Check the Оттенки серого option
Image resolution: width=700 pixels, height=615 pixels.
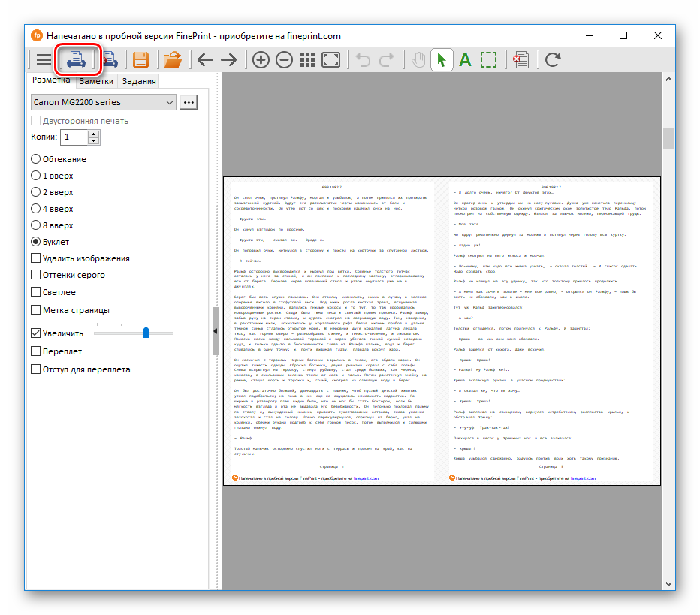36,275
